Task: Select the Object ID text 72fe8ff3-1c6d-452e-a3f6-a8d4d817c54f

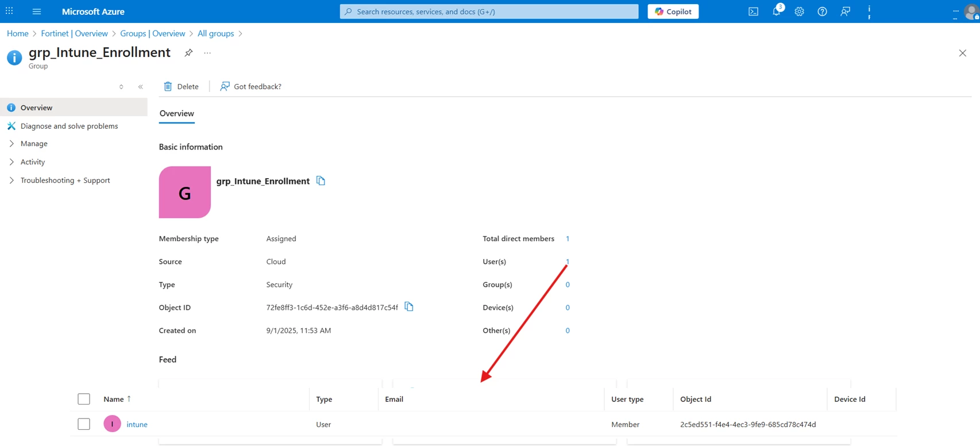Action: point(332,307)
